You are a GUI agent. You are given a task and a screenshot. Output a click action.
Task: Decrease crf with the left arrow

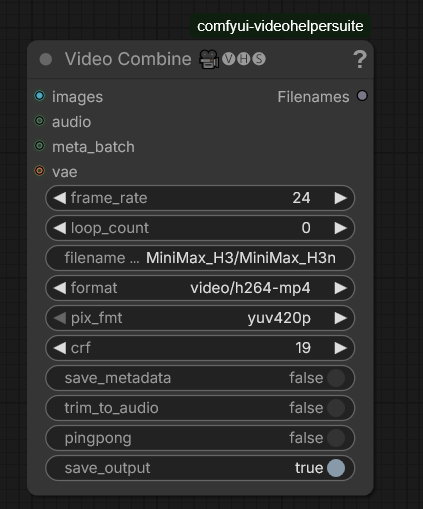[60, 348]
